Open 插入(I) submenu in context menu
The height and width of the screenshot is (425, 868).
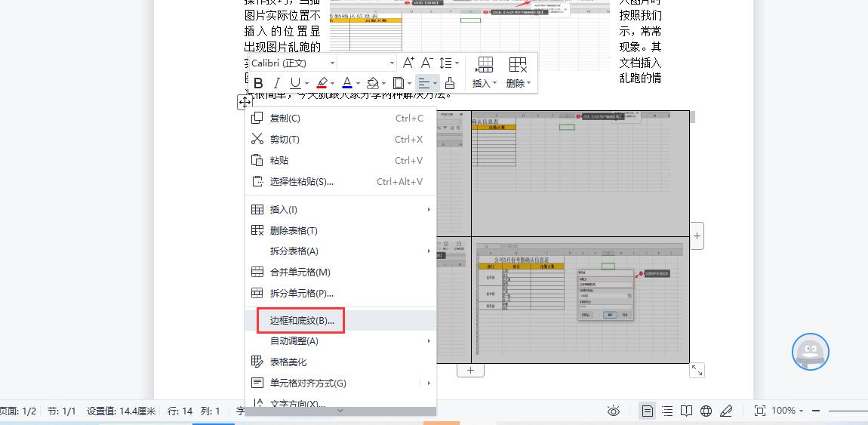pos(340,210)
